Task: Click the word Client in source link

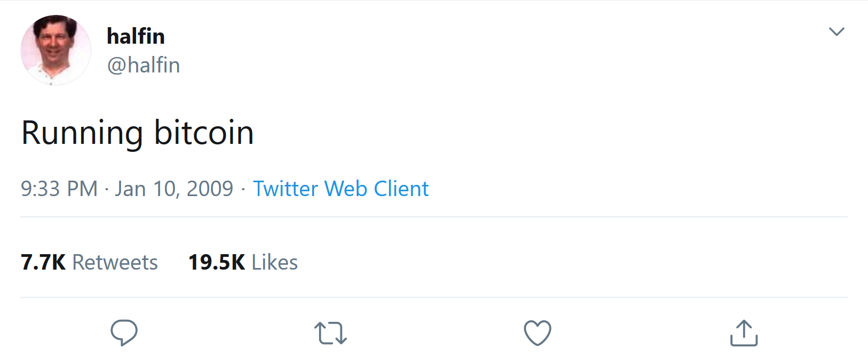Action: [401, 189]
